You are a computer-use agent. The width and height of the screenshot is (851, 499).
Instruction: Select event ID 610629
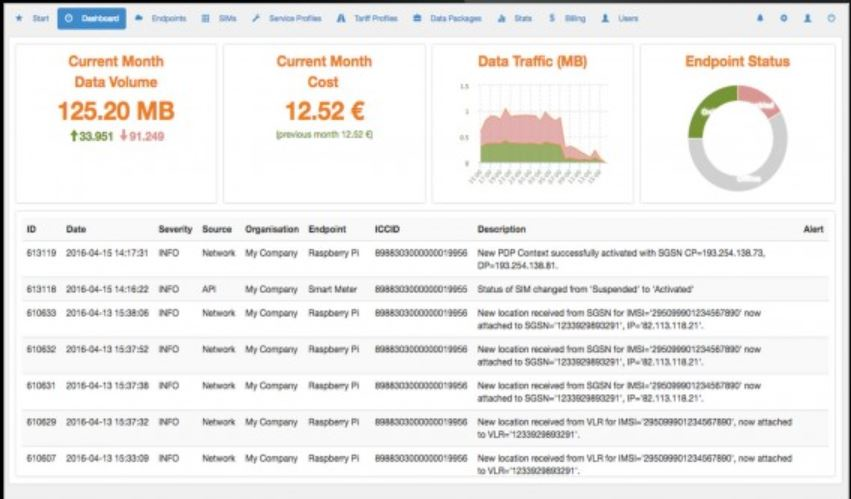point(41,422)
